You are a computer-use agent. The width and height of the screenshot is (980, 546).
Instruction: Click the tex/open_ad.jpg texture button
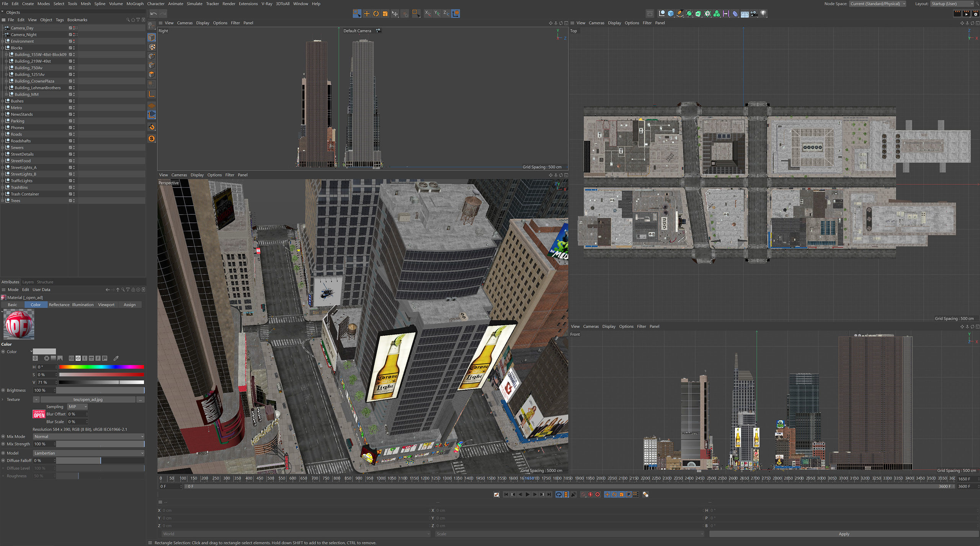[88, 399]
